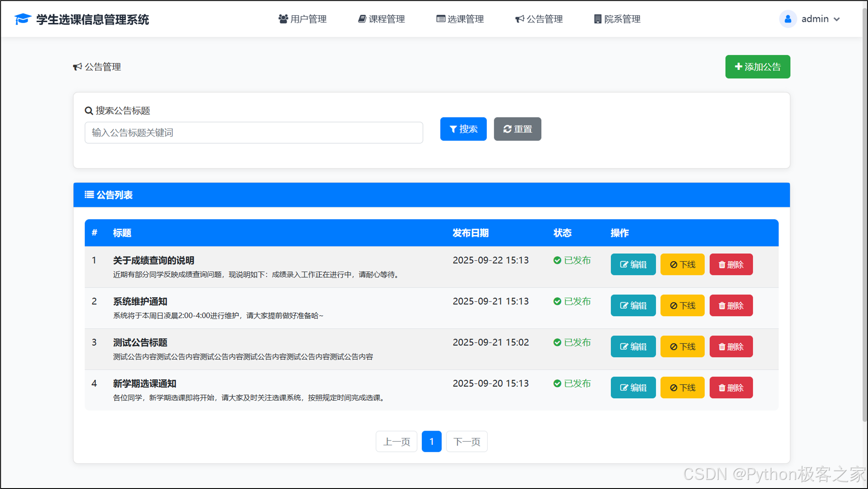Screen dimensions: 868x489
Task: Select page 1 in the pagination
Action: [431, 441]
